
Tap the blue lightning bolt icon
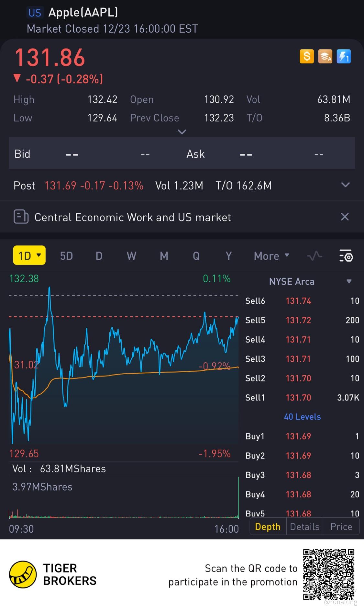(x=343, y=57)
